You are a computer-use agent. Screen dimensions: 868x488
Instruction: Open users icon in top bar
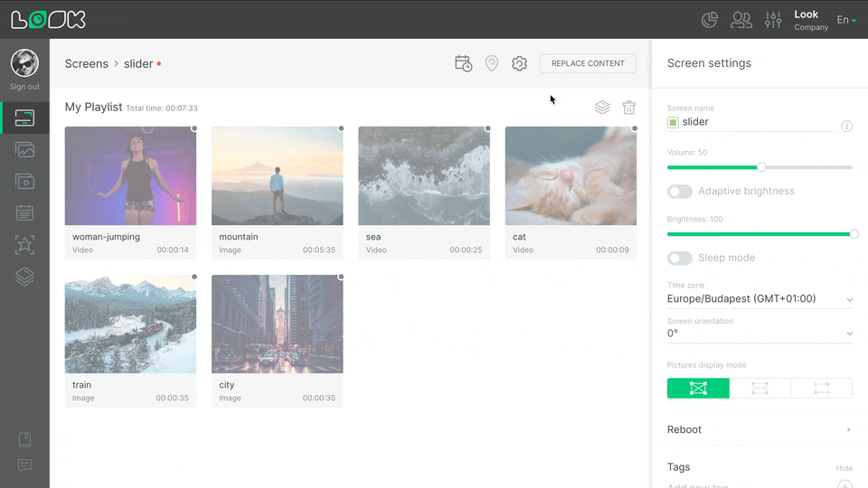click(x=741, y=20)
